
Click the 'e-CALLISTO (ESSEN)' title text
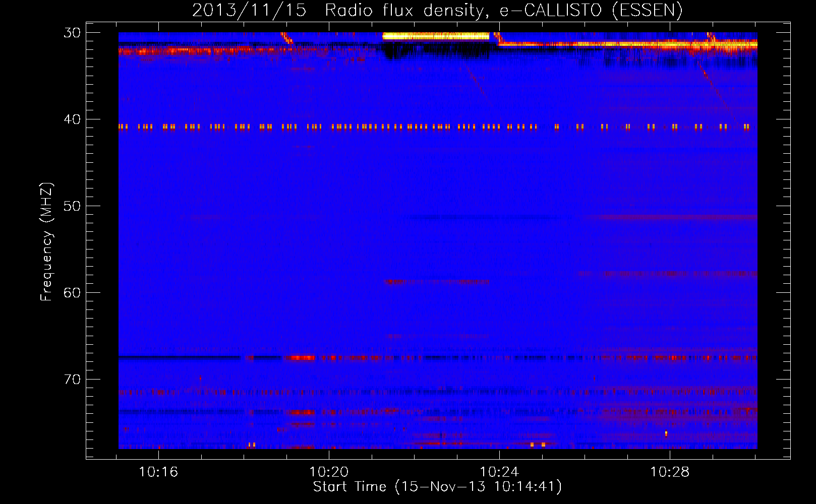coord(591,11)
